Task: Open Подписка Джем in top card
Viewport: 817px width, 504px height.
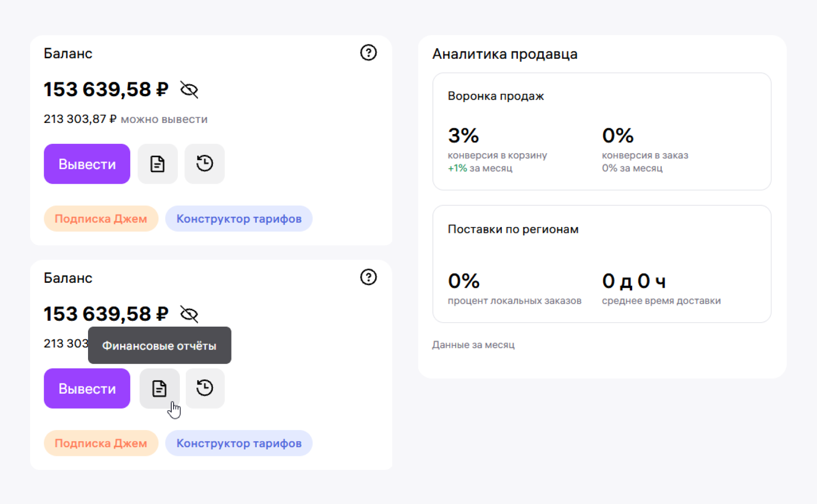Action: (101, 219)
